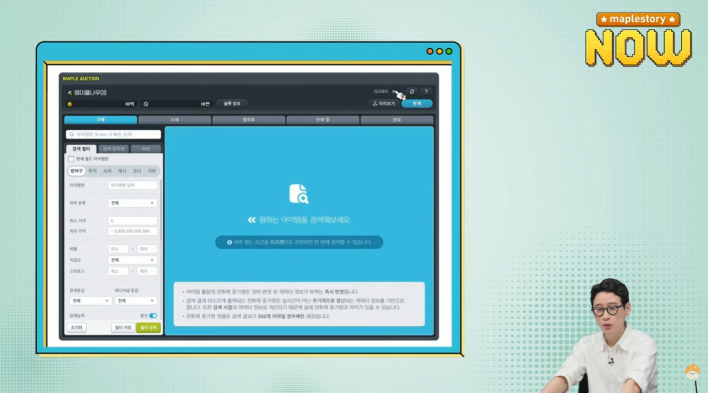
Task: Click the level maximum input
Action: (x=147, y=249)
